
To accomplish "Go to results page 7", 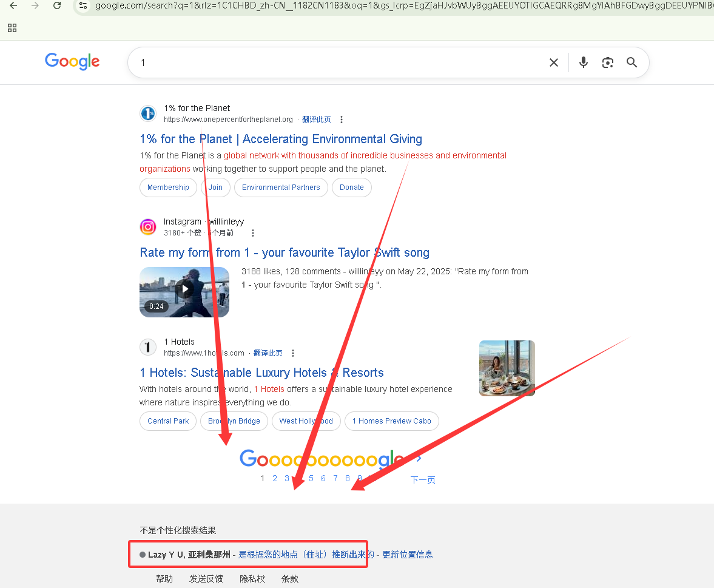I will [x=335, y=478].
